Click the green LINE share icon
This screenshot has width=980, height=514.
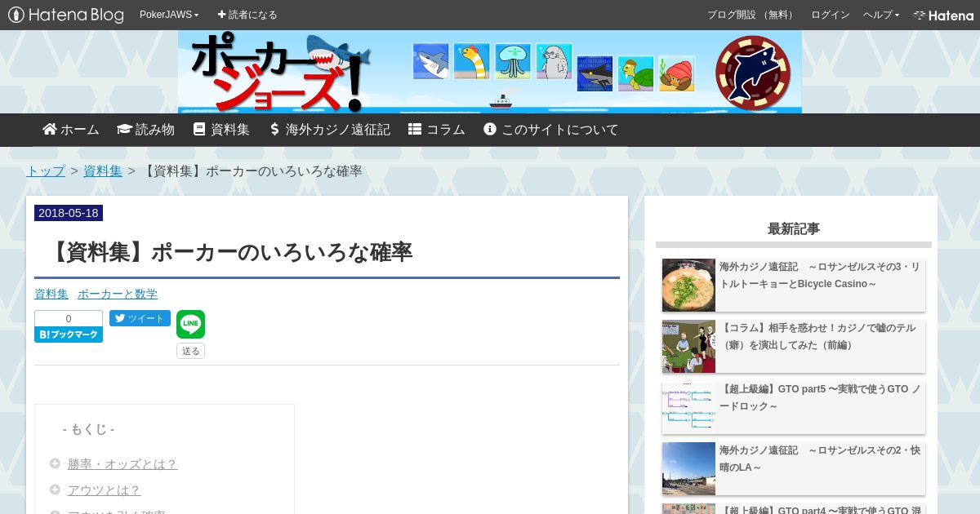click(x=190, y=324)
